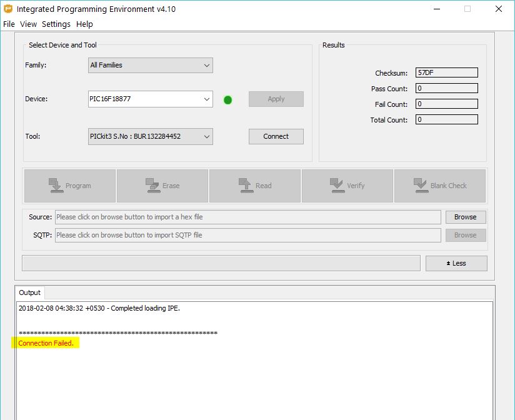Viewport: 515px width, 420px height.
Task: Open the File menu
Action: (x=9, y=24)
